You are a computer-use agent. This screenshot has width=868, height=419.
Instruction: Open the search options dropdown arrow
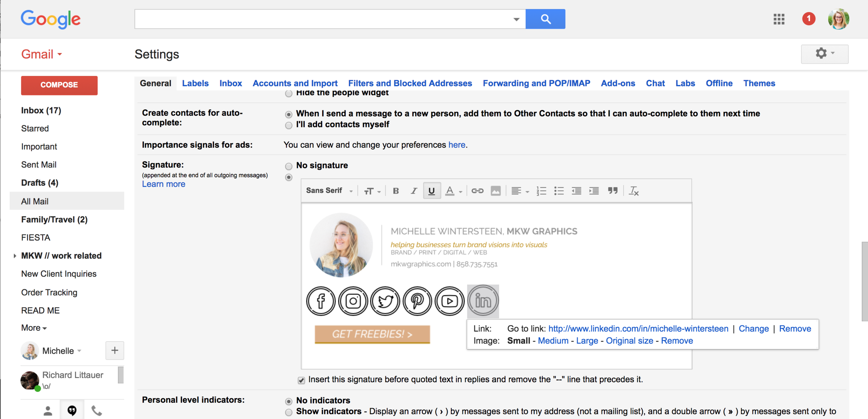click(516, 19)
